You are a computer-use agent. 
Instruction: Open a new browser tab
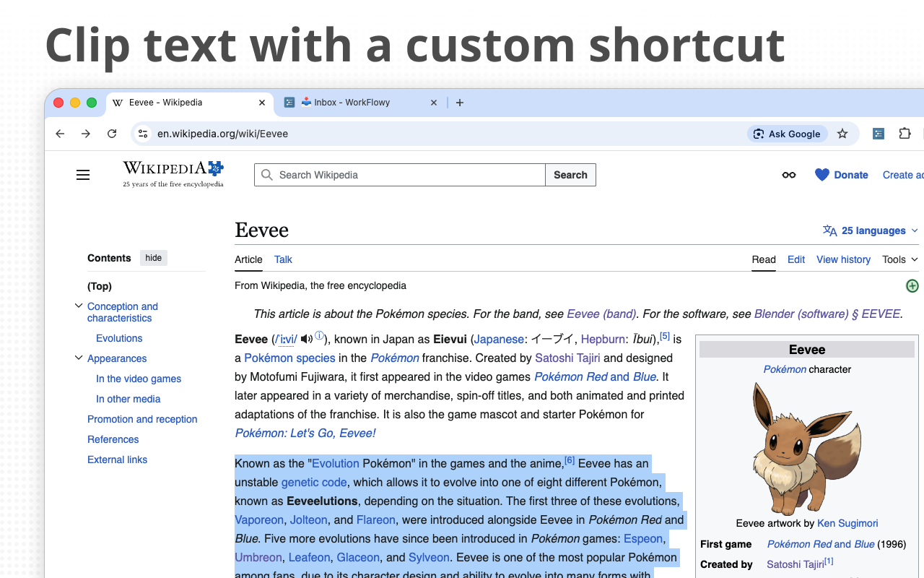point(460,103)
